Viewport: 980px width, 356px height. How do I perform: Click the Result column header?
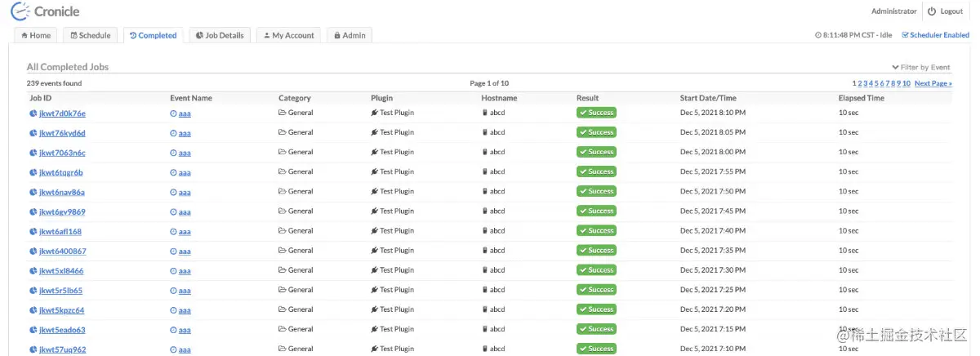click(x=587, y=98)
